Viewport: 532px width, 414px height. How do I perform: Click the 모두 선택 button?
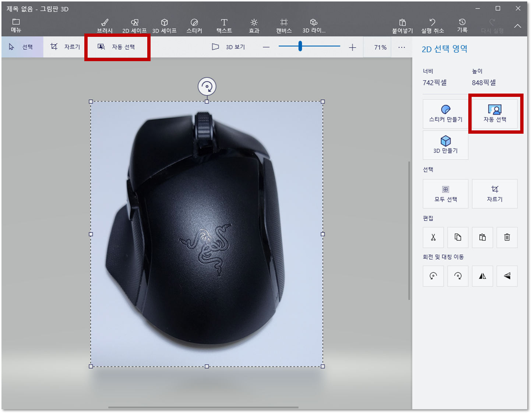tap(445, 194)
